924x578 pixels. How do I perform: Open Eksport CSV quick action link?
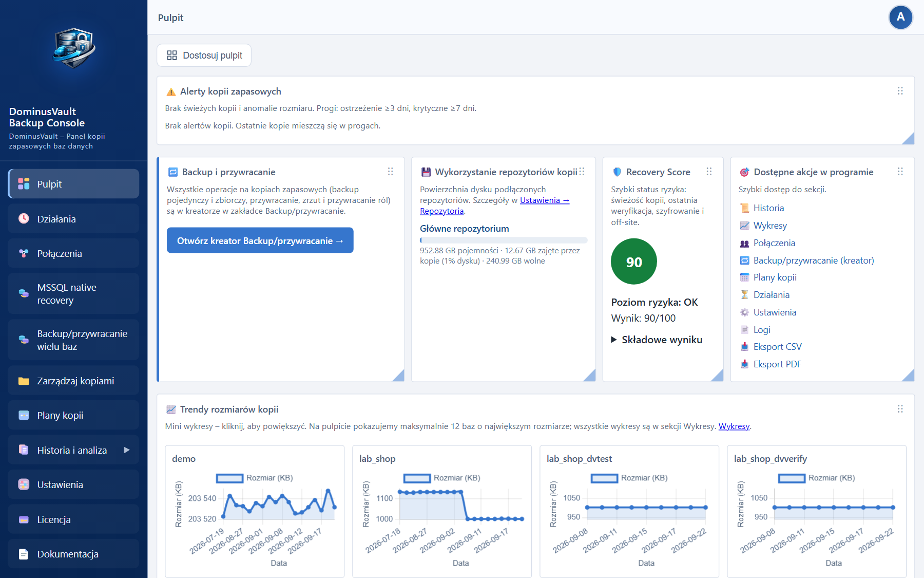click(x=777, y=347)
